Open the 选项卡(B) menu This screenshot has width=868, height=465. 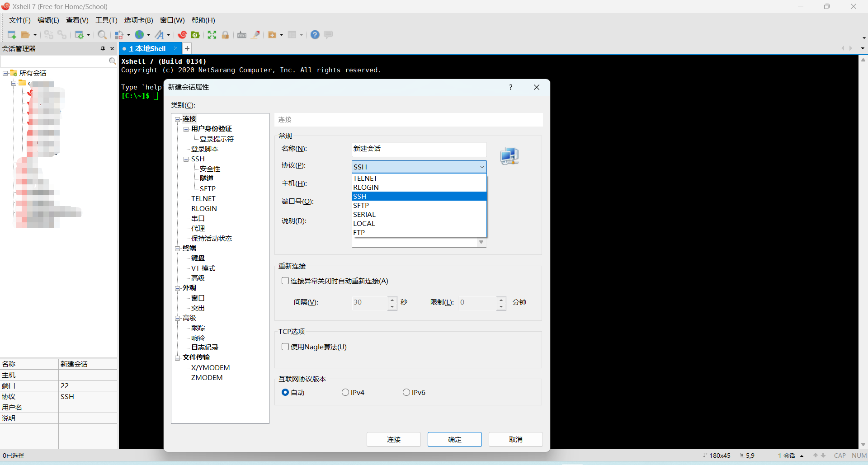[138, 20]
